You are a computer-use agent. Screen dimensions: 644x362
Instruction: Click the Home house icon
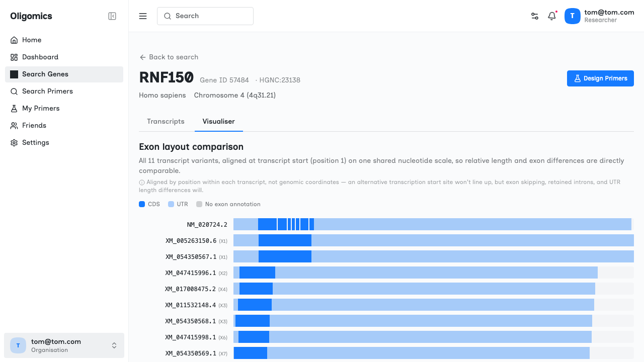pyautogui.click(x=14, y=40)
